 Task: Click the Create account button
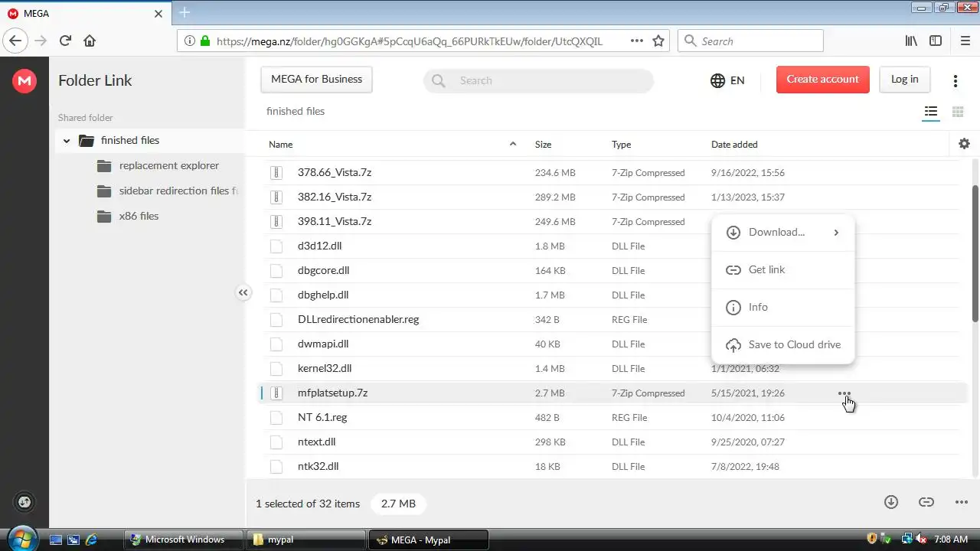822,80
